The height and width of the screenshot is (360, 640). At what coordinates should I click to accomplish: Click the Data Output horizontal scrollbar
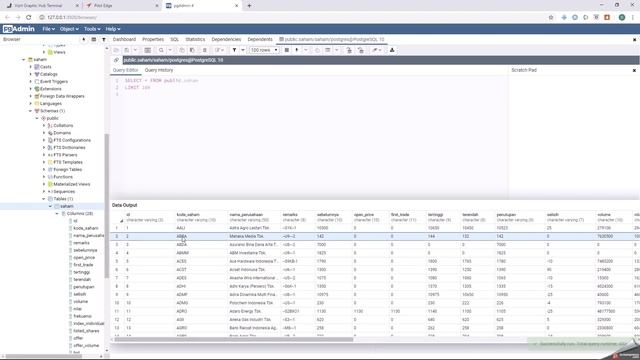coord(233,340)
